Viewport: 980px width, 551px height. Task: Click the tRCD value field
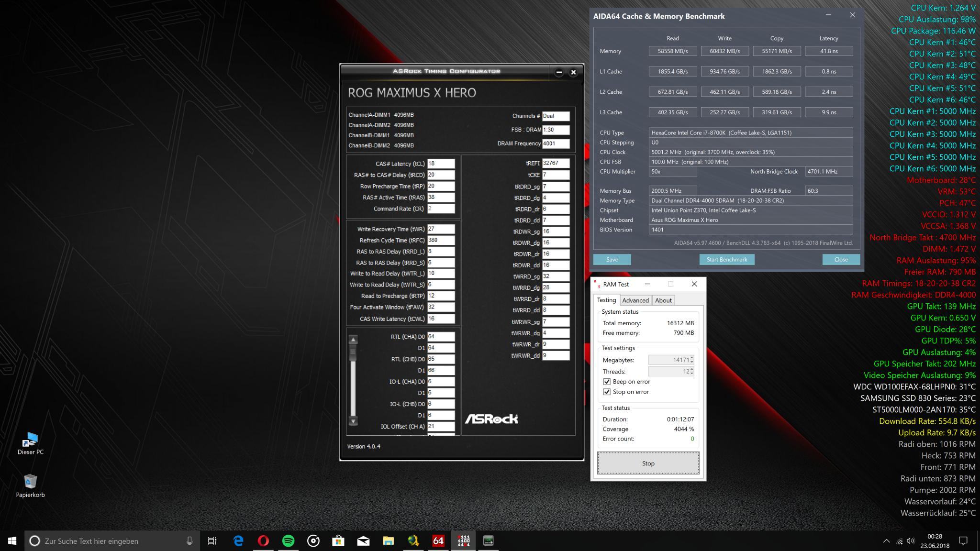point(441,175)
